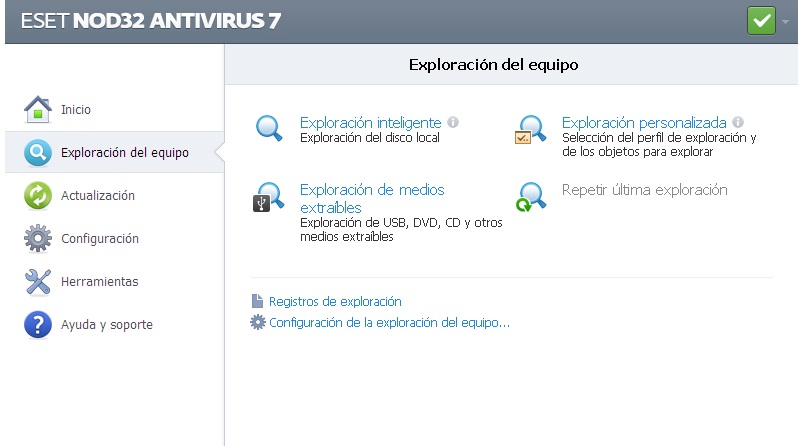The height and width of the screenshot is (446, 798).
Task: Click the removable media USB scan icon
Action: pos(268,197)
